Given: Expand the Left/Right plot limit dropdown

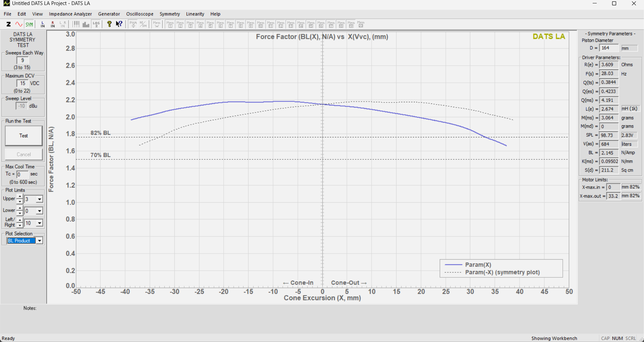Looking at the screenshot, I should click(x=40, y=223).
